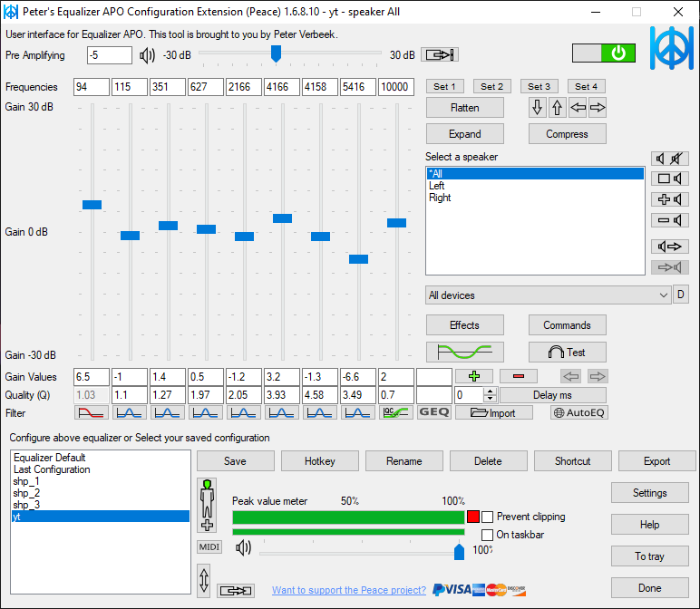Click the 94 Hz gain slider handle

tap(92, 205)
